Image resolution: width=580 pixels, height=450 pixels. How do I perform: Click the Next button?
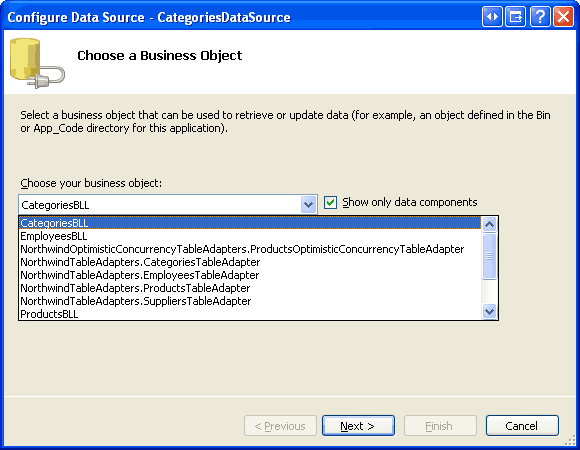click(358, 426)
